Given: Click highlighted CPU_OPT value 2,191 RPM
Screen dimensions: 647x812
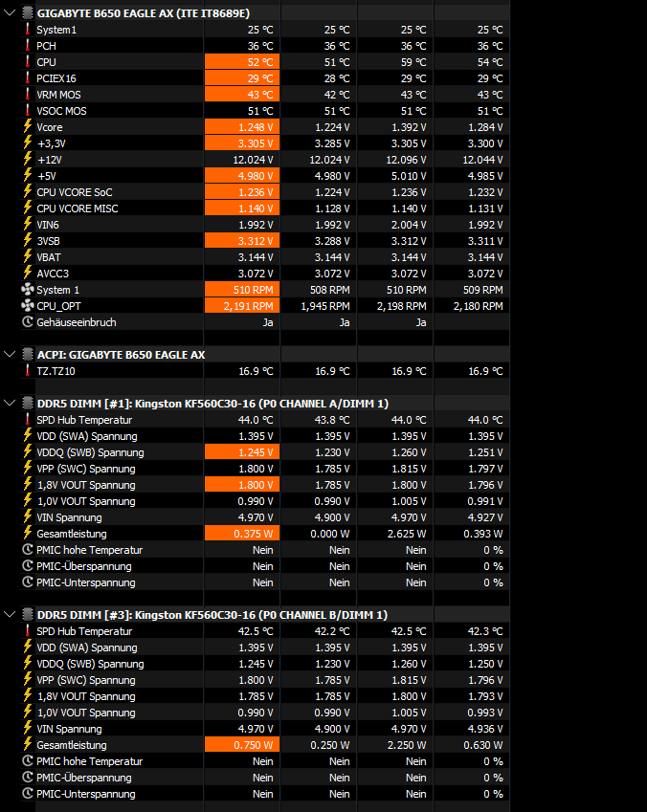Looking at the screenshot, I should click(x=242, y=306).
